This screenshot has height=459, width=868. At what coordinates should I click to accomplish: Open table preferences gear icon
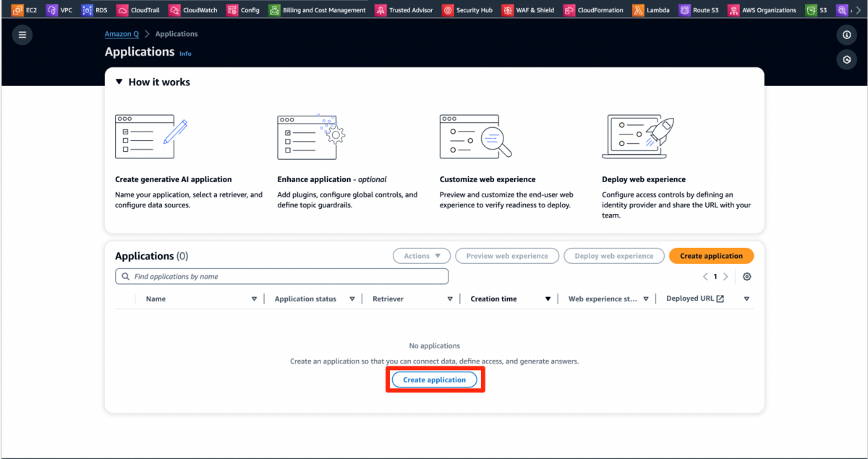747,277
